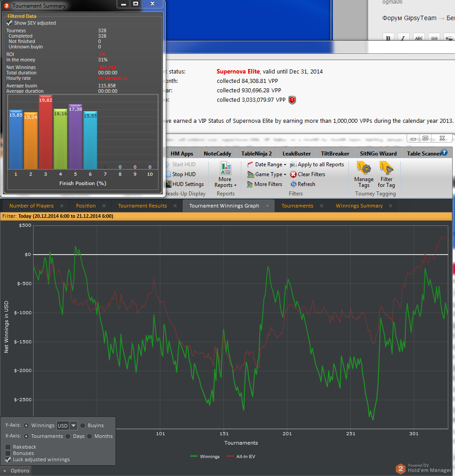
Task: Select the Buyins Y-Axis radio button
Action: (x=82, y=426)
